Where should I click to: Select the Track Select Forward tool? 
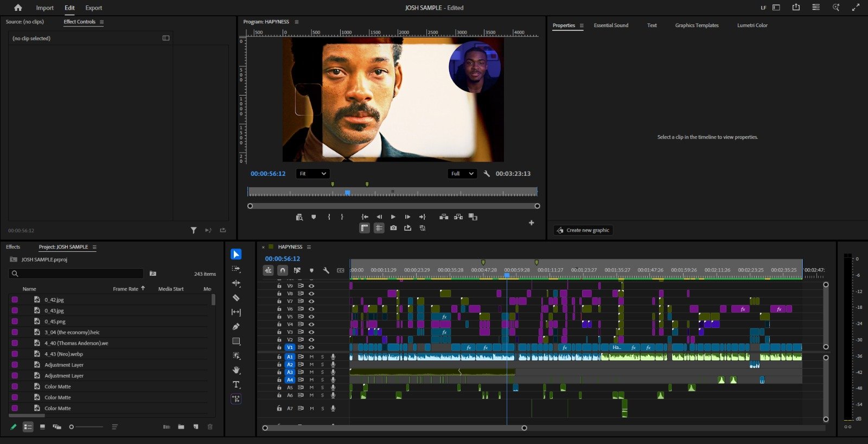click(x=236, y=269)
